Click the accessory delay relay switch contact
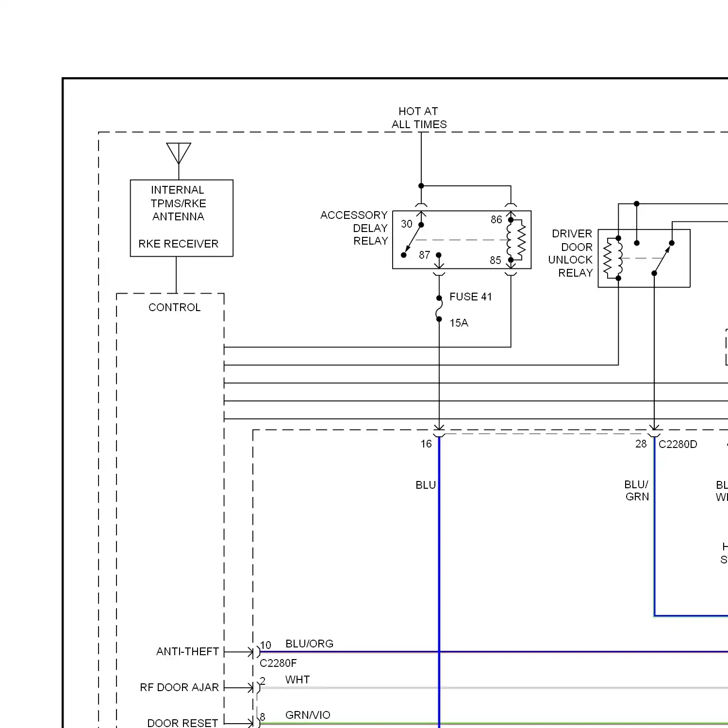Viewport: 728px width, 728px height. pos(413,240)
